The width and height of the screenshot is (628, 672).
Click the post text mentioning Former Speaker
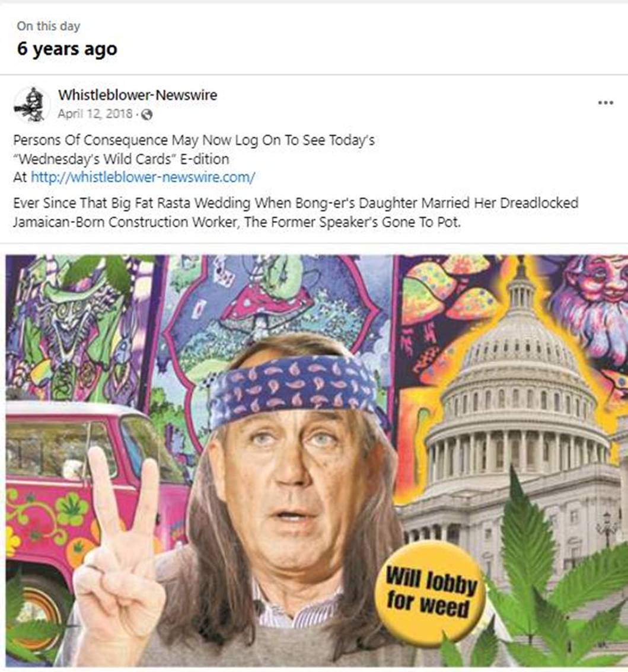[x=295, y=212]
